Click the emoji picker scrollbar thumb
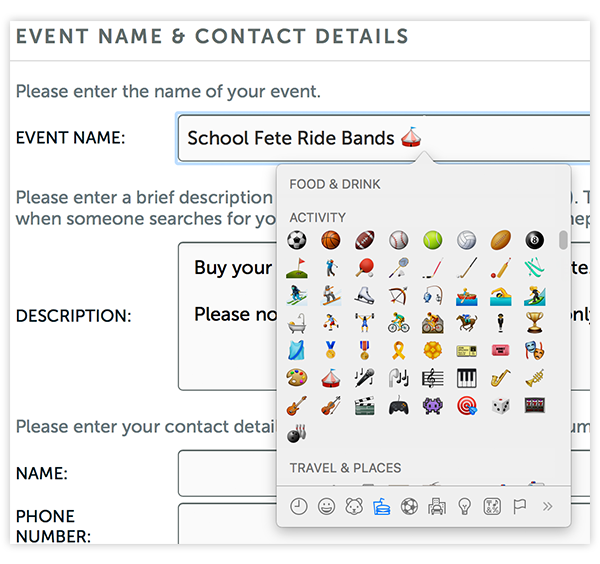Viewport: 600px width, 564px height. pos(563,240)
